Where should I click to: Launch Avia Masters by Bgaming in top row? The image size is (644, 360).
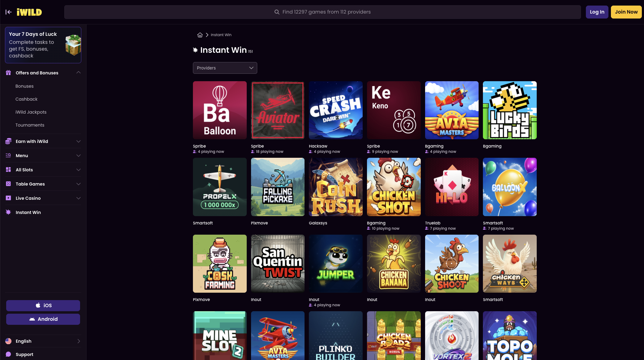(x=452, y=110)
